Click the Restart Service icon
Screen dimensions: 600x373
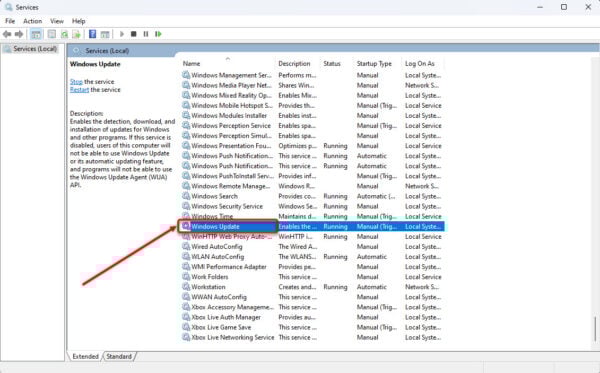click(158, 34)
